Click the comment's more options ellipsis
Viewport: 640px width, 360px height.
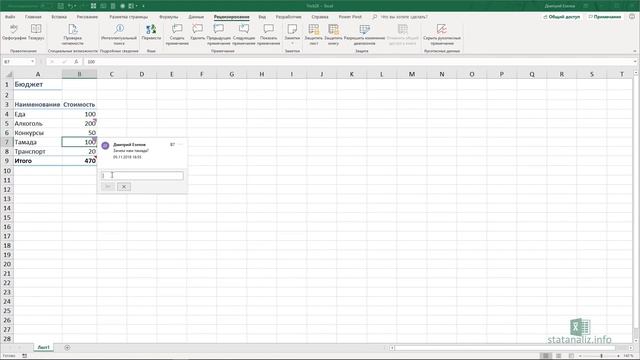click(x=181, y=144)
